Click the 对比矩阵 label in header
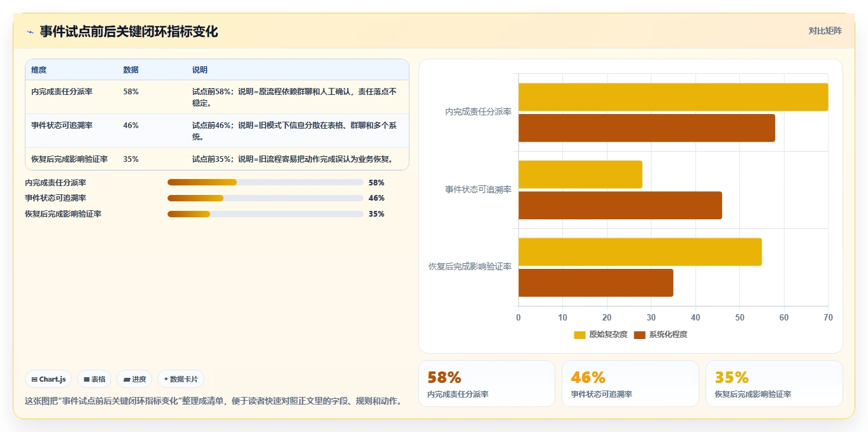Image resolution: width=868 pixels, height=432 pixels. pos(825,31)
